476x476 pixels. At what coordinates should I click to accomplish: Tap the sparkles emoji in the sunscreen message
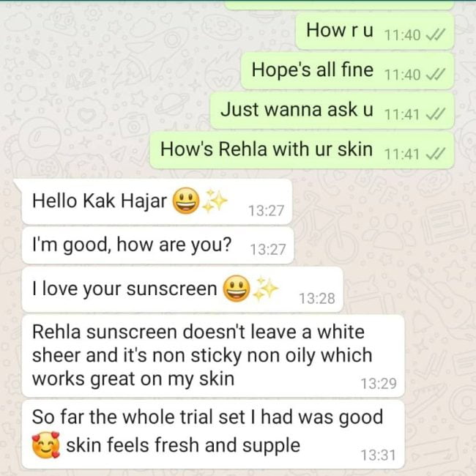coord(265,289)
